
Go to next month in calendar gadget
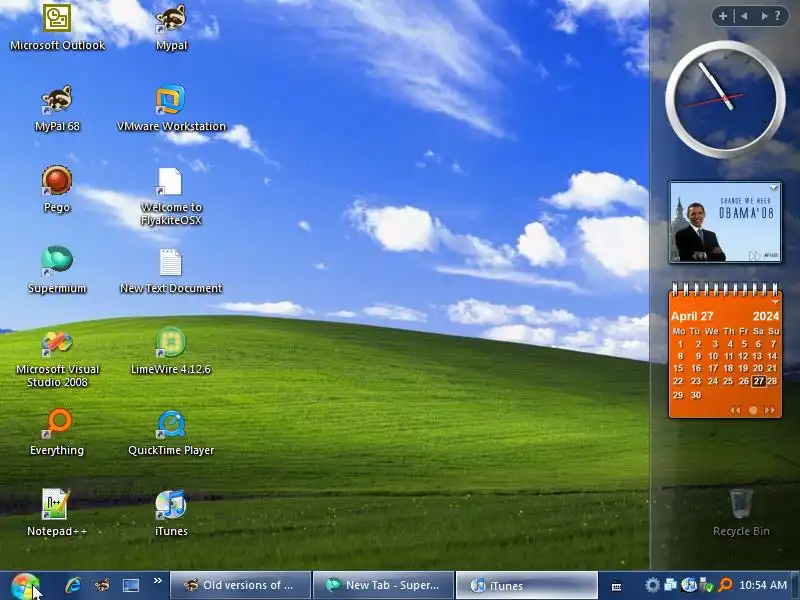point(770,410)
